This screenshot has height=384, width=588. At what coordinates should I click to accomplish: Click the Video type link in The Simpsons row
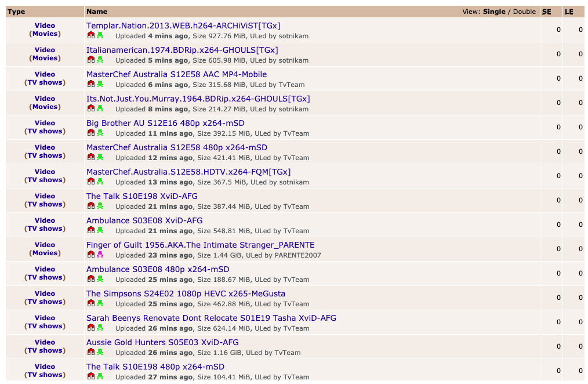pyautogui.click(x=45, y=294)
